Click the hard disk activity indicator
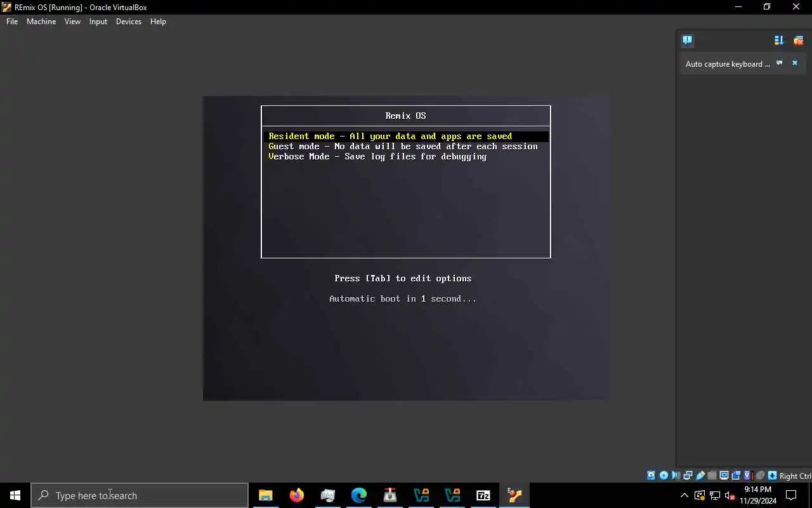The width and height of the screenshot is (812, 508). click(x=651, y=476)
